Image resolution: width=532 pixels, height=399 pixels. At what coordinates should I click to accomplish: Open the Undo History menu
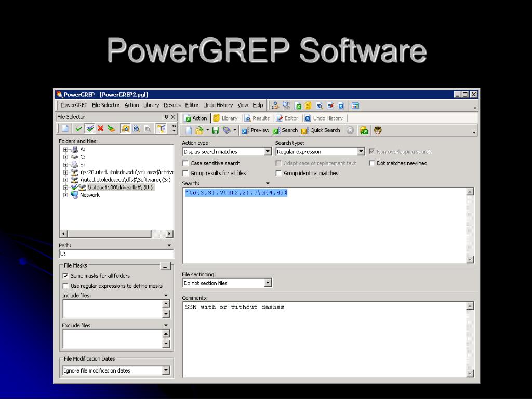218,105
